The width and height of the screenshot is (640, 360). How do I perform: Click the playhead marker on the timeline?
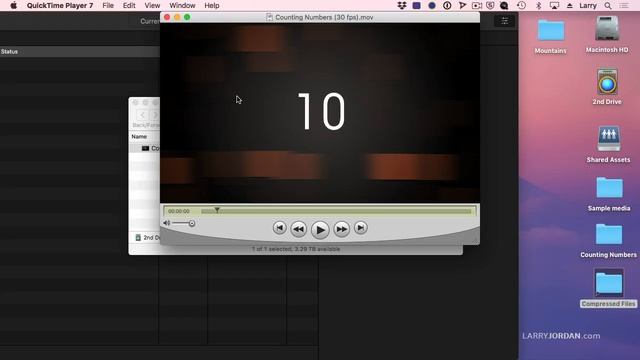coord(217,210)
